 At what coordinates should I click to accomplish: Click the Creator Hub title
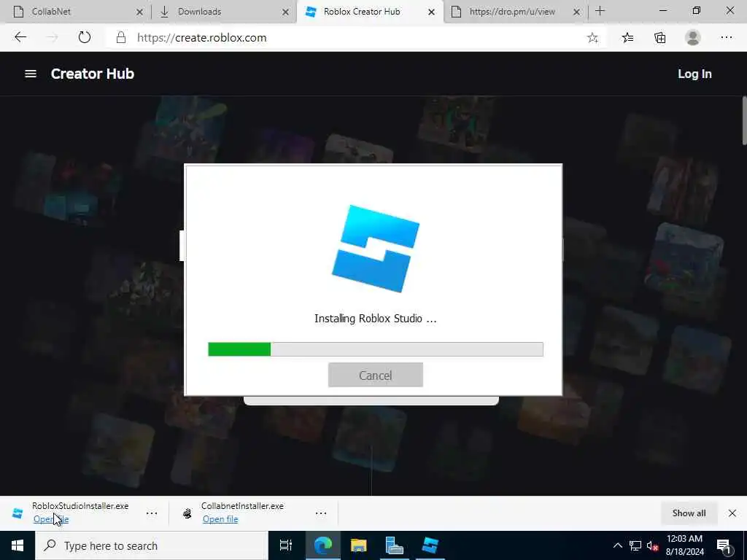[93, 74]
